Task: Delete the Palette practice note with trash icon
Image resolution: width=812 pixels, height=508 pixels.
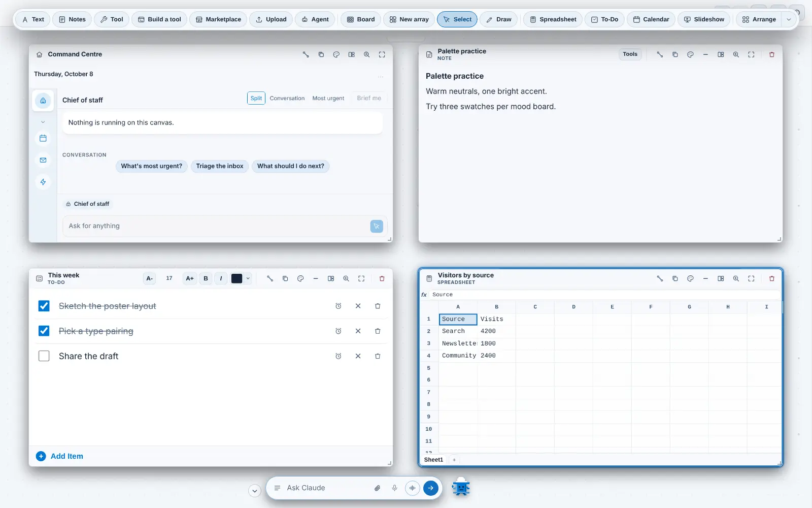Action: (772, 54)
